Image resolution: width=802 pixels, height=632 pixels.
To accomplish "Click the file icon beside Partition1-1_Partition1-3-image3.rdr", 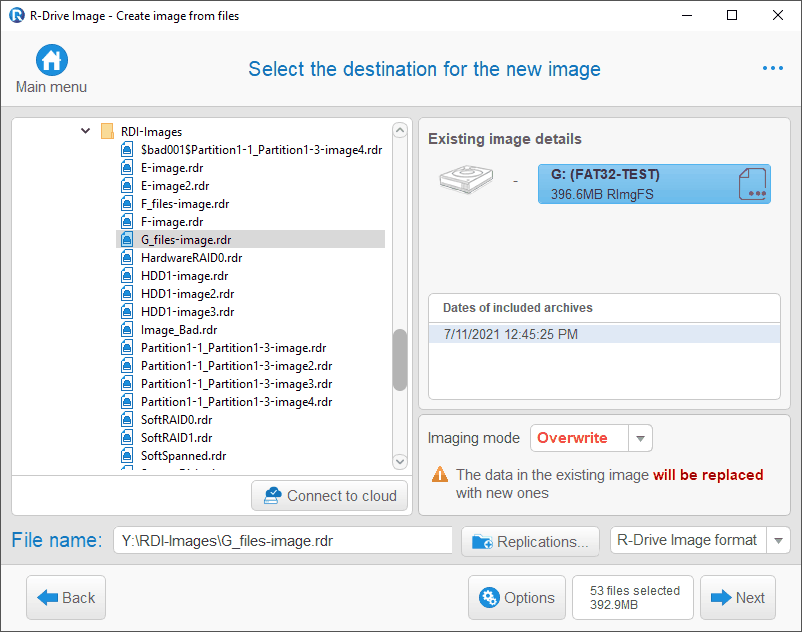I will [x=127, y=383].
